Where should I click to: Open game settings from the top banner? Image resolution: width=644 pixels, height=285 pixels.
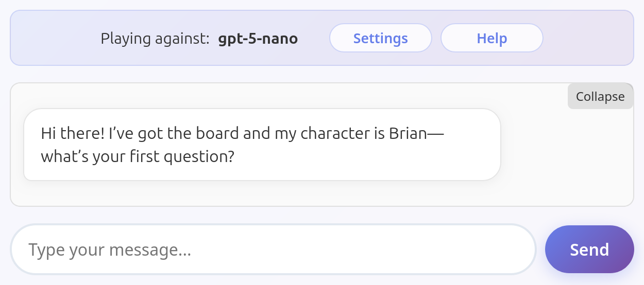click(380, 38)
